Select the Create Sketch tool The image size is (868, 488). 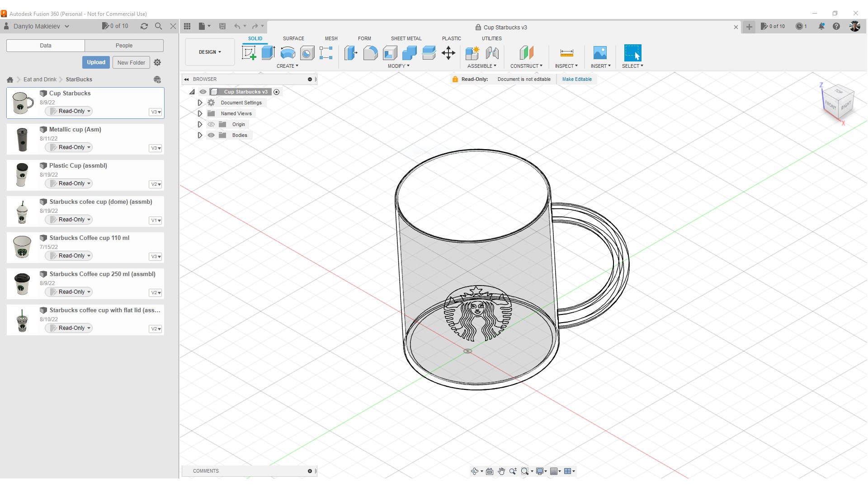tap(249, 53)
